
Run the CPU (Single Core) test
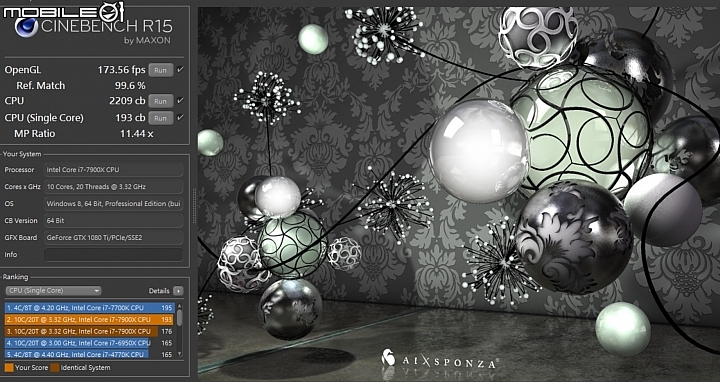pyautogui.click(x=160, y=118)
